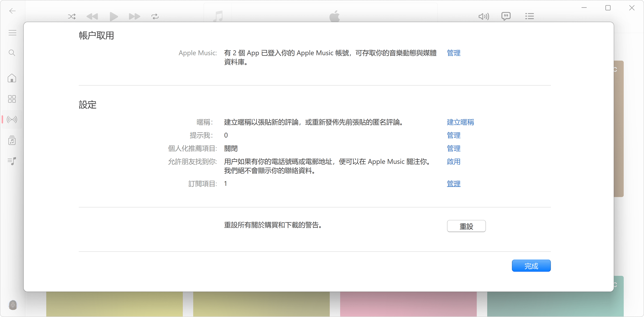Maximize the window

(608, 8)
